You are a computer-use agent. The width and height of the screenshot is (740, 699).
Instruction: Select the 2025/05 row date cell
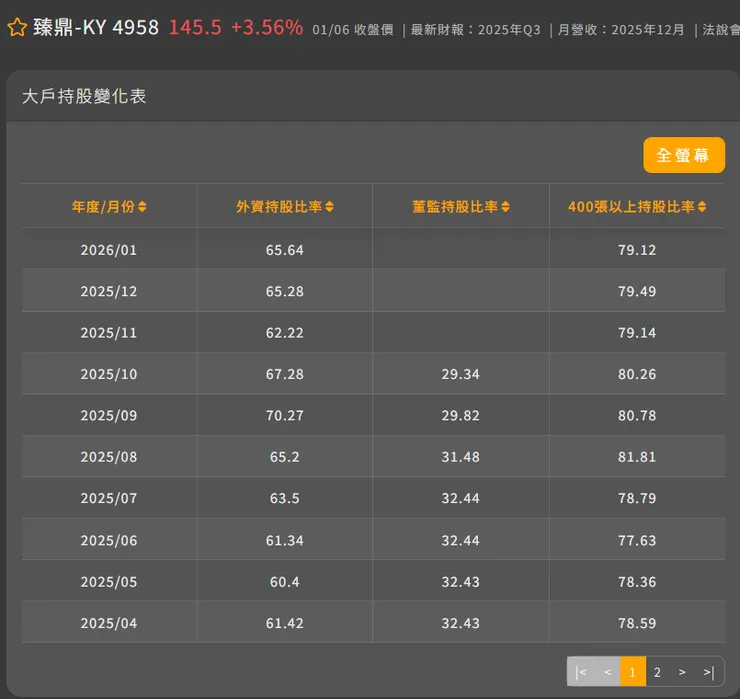point(109,581)
